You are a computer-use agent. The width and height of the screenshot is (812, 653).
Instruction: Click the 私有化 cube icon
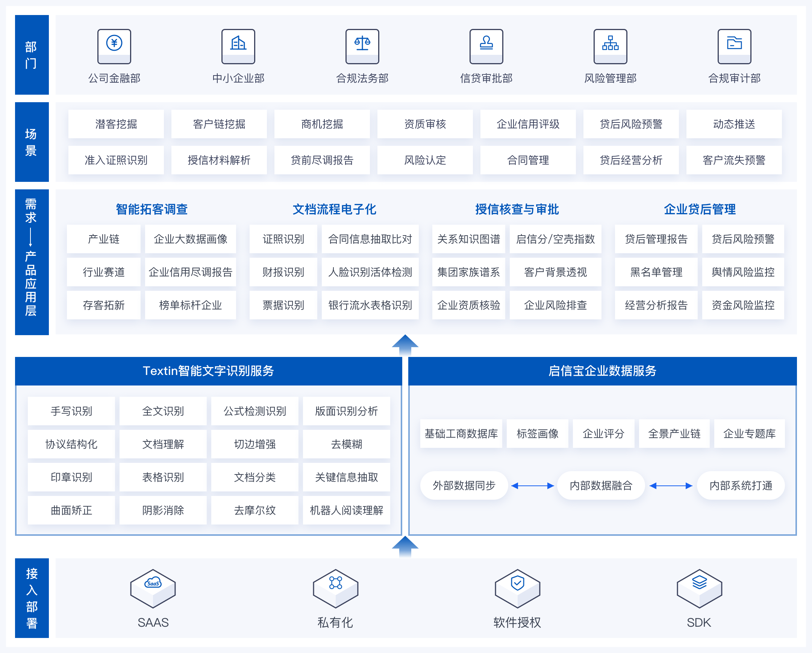point(335,588)
